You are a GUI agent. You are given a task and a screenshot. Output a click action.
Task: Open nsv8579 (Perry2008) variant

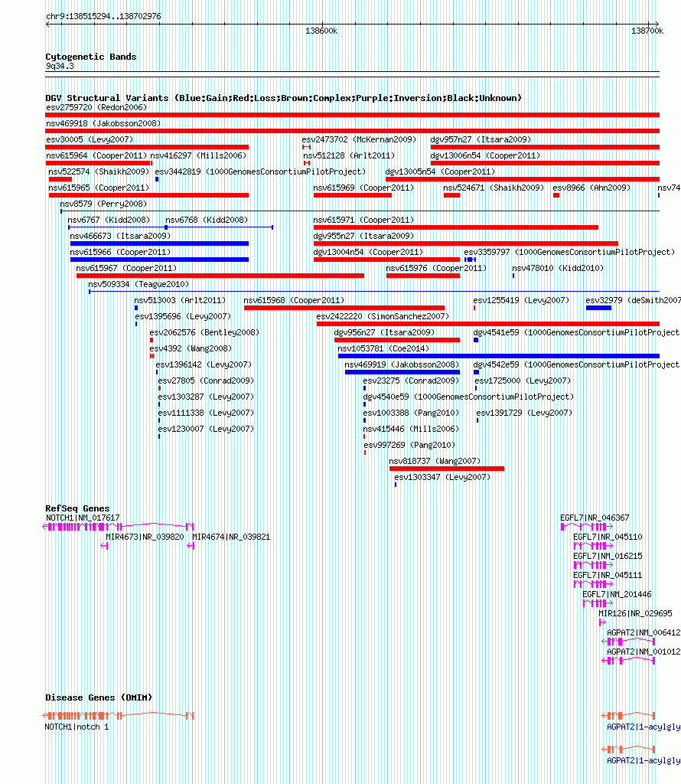coord(103,204)
